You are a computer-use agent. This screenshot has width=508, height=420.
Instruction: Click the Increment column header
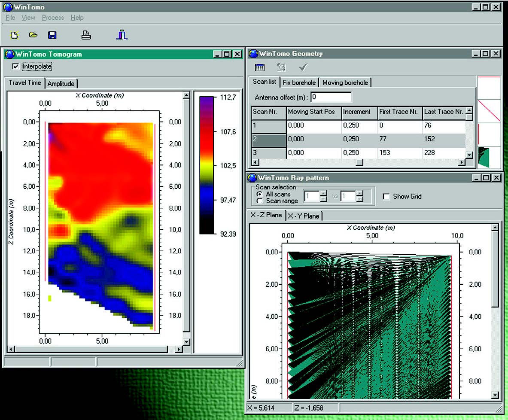point(359,113)
